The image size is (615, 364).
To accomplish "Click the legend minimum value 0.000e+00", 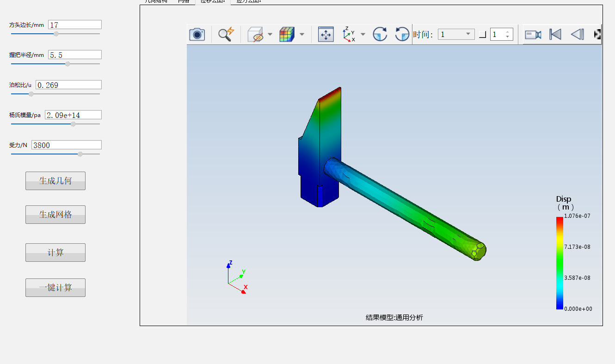I will coord(578,309).
